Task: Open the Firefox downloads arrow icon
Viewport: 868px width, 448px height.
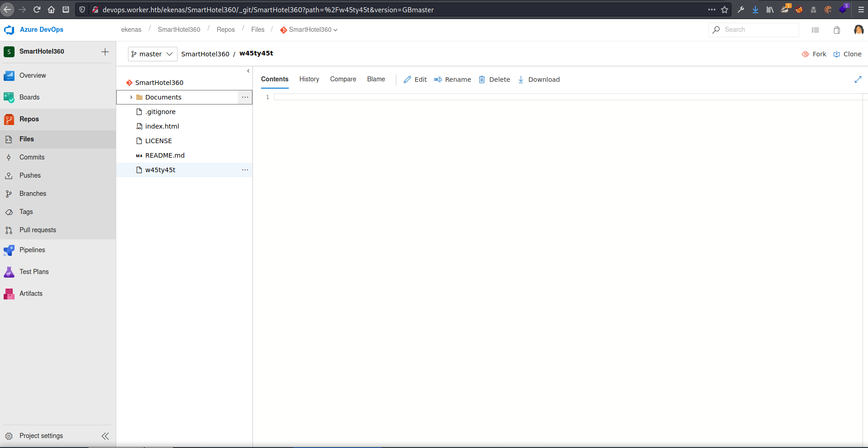Action: click(755, 10)
